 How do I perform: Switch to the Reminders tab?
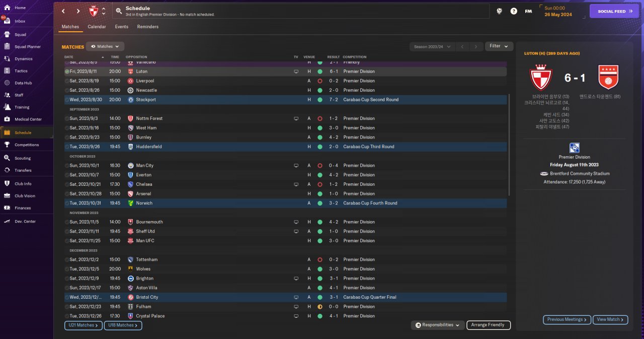(148, 27)
